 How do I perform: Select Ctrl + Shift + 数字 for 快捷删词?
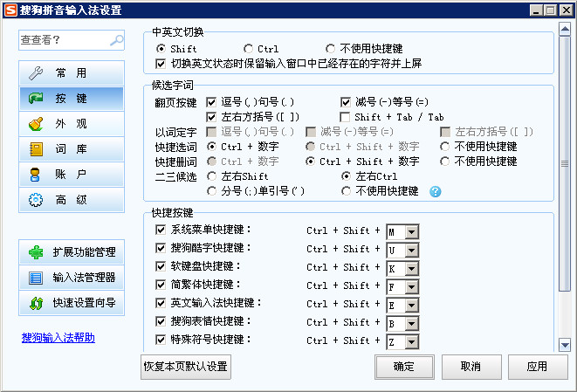310,162
